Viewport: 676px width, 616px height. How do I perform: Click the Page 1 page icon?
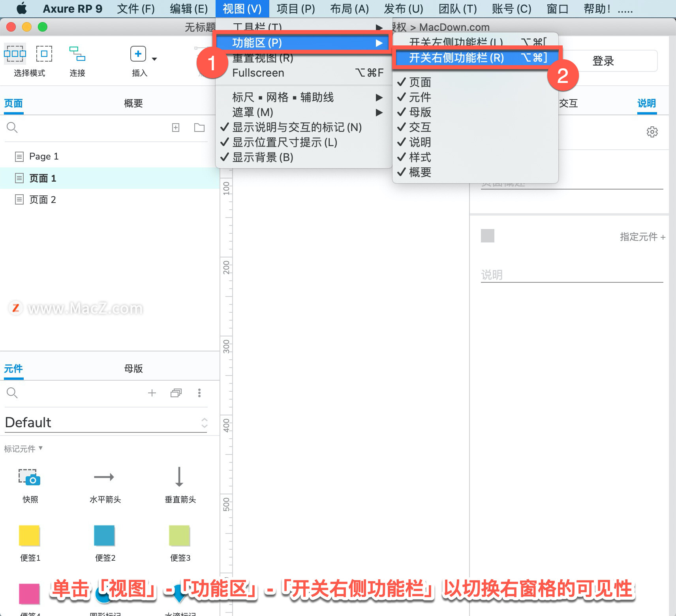(x=19, y=157)
